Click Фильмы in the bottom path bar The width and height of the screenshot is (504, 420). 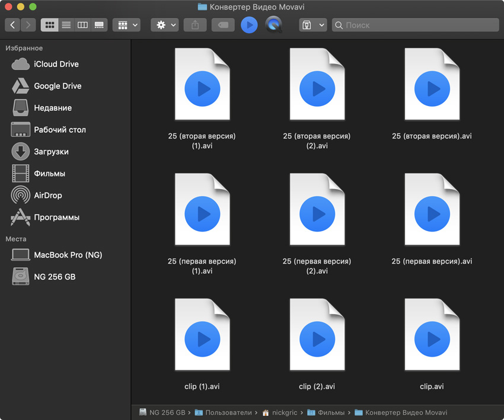pyautogui.click(x=331, y=412)
